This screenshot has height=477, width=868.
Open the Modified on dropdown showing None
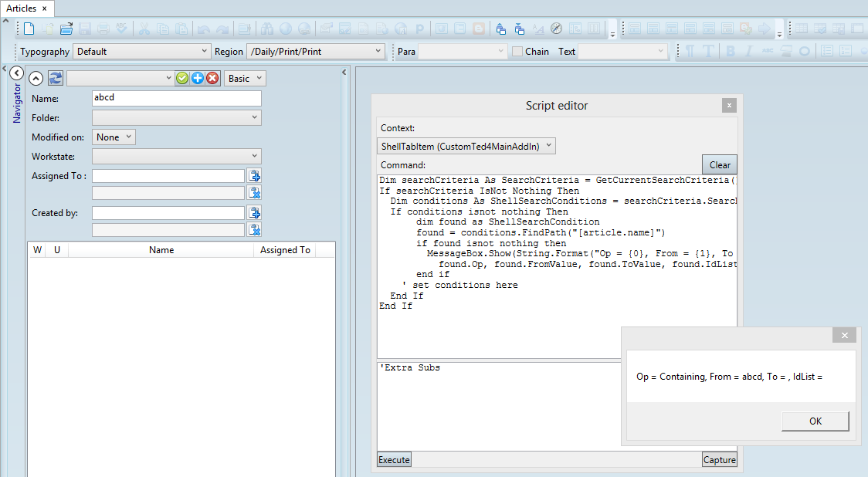[114, 137]
